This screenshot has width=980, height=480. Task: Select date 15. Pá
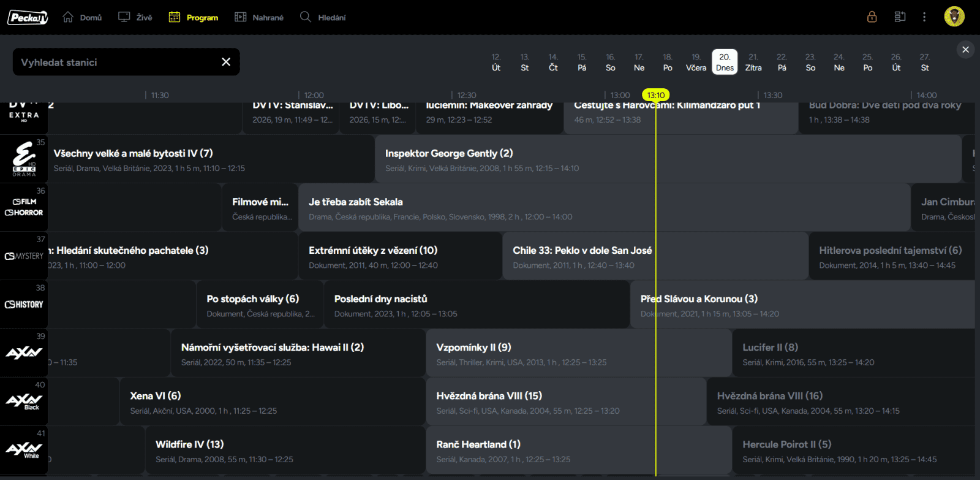coord(582,62)
